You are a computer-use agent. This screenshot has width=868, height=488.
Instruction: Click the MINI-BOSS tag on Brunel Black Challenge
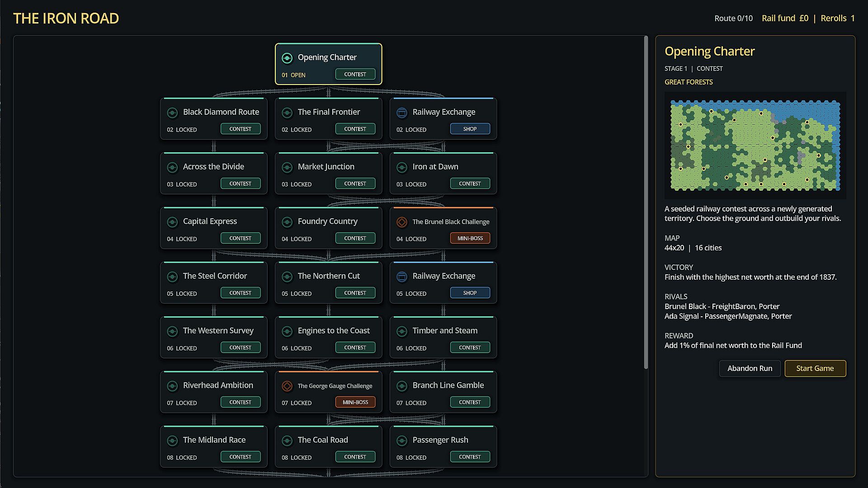pyautogui.click(x=470, y=238)
